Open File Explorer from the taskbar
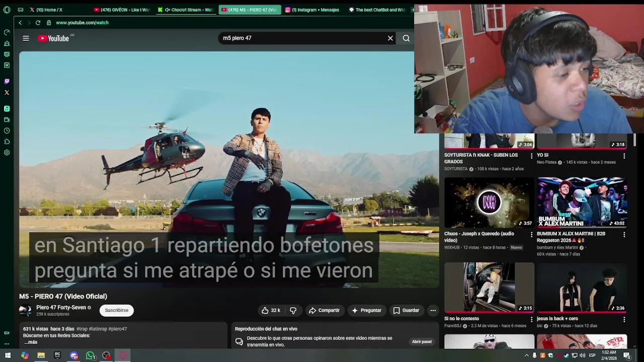This screenshot has width=644, height=362. pyautogui.click(x=41, y=355)
